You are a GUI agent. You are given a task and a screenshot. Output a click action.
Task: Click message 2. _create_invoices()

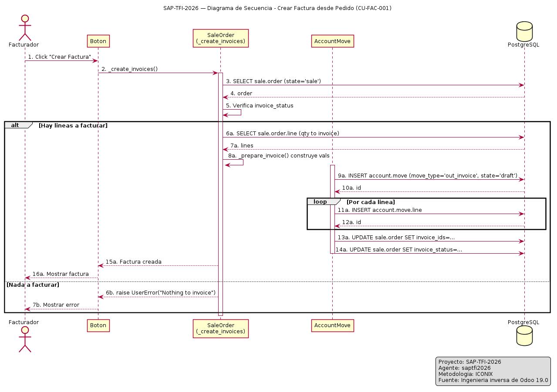tap(130, 69)
